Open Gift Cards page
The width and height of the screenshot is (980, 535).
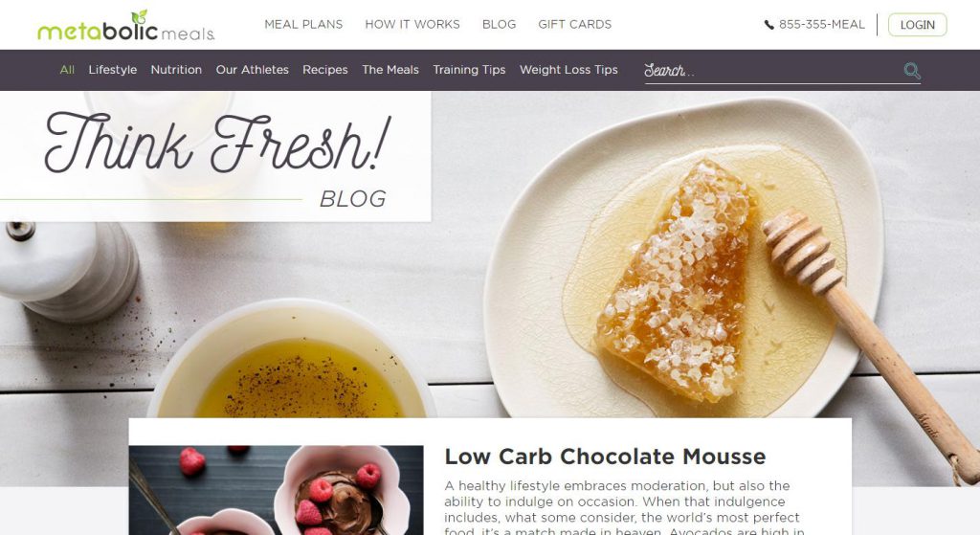(575, 24)
